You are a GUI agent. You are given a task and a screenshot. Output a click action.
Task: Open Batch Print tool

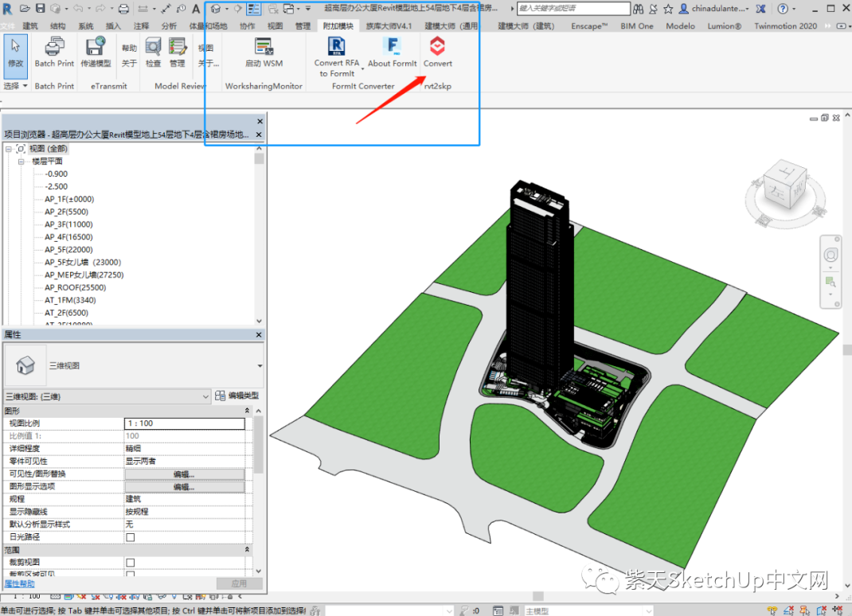(54, 49)
